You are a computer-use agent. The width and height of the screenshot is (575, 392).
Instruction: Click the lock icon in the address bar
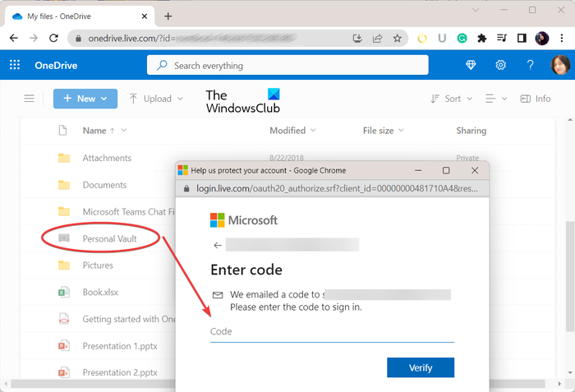tap(78, 38)
